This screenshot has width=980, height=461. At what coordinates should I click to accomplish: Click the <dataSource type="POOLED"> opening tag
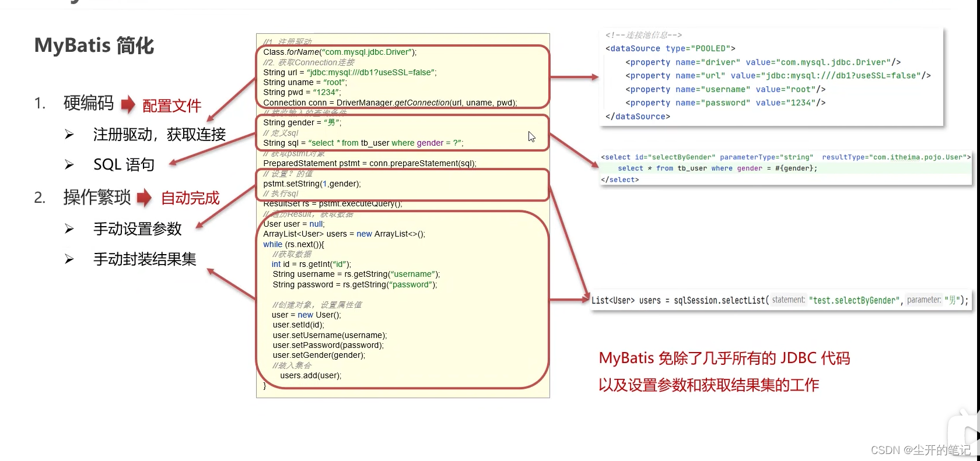[x=670, y=48]
